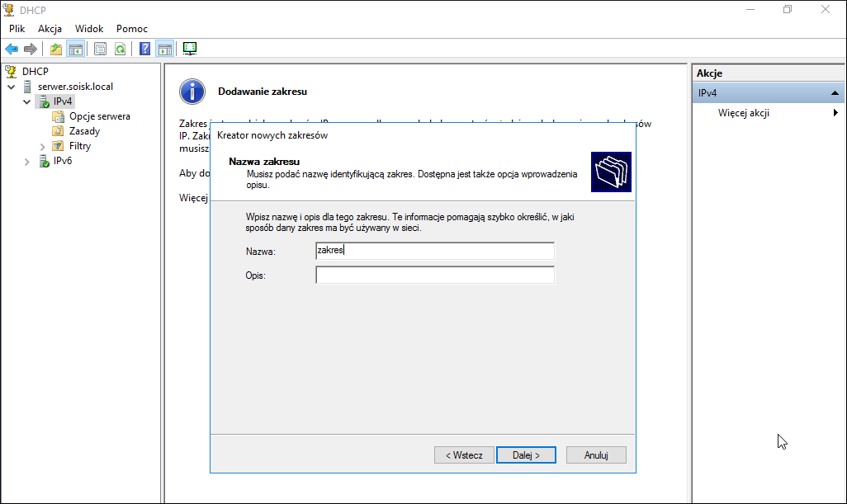This screenshot has width=847, height=504.
Task: Restore down the DHCP window
Action: coord(788,10)
